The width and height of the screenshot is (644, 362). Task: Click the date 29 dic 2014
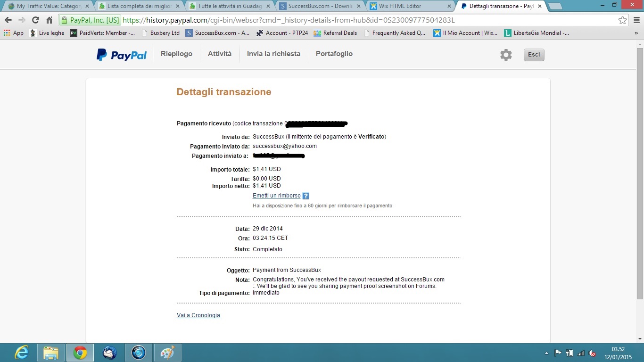(x=268, y=229)
